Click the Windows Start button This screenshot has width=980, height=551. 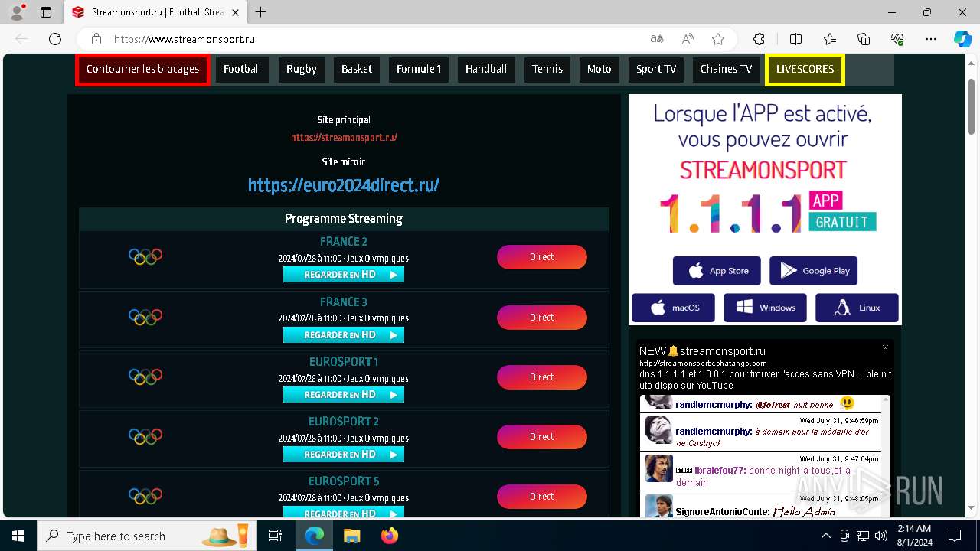click(18, 536)
